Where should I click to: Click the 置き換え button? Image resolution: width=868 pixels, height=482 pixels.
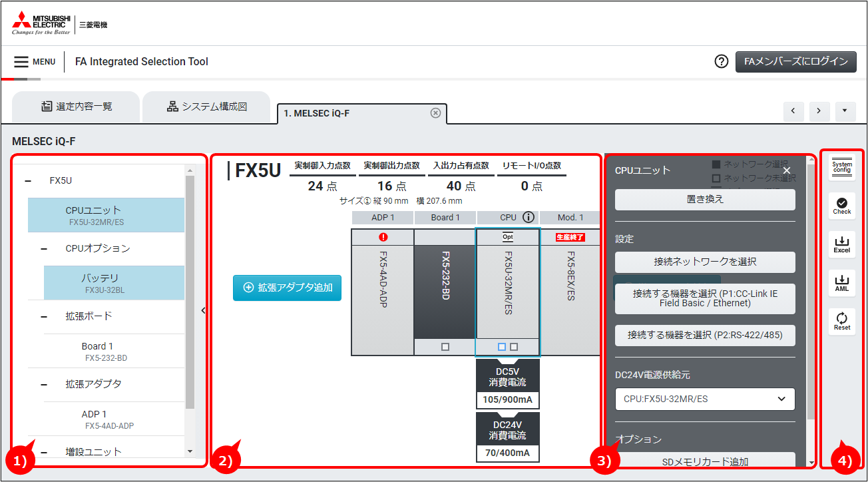[x=705, y=200]
